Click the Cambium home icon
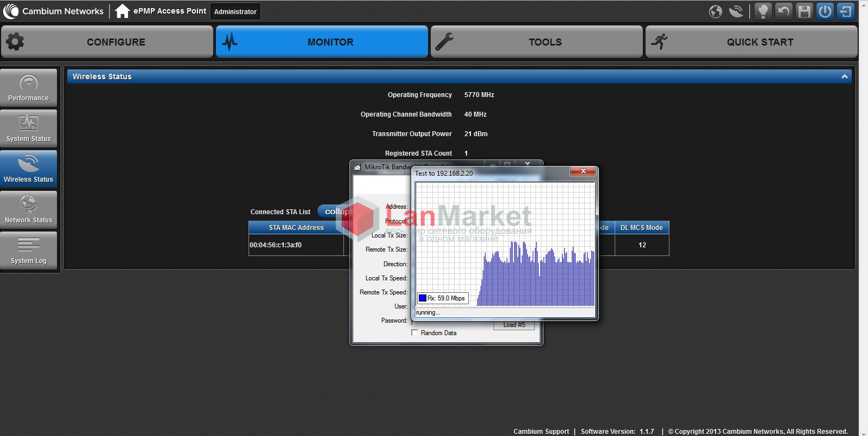 pyautogui.click(x=123, y=11)
